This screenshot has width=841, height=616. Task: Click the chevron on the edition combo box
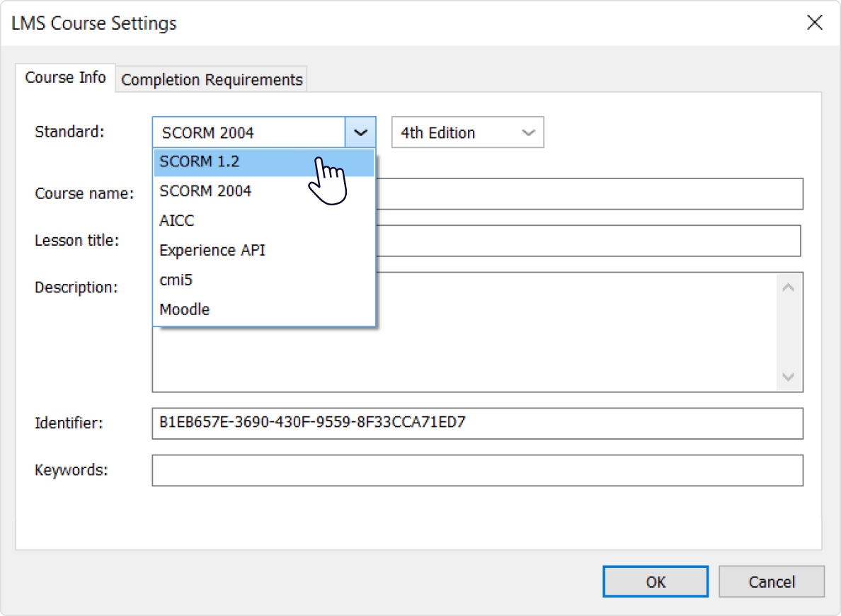tap(528, 132)
